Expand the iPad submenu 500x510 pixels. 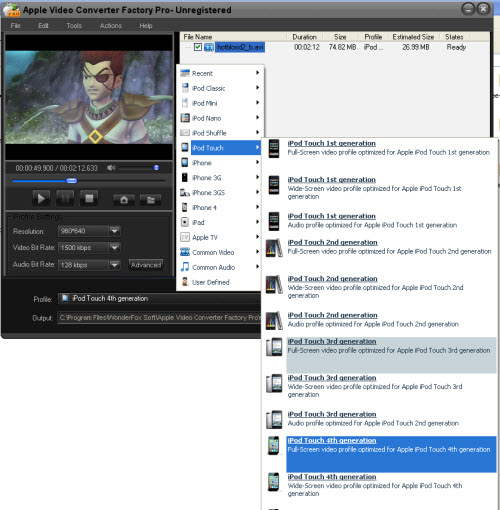(x=220, y=222)
